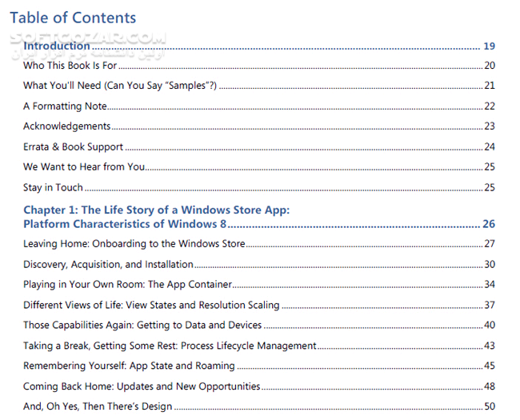
Task: Open What You'll Need (Samples) entry
Action: pyautogui.click(x=120, y=86)
